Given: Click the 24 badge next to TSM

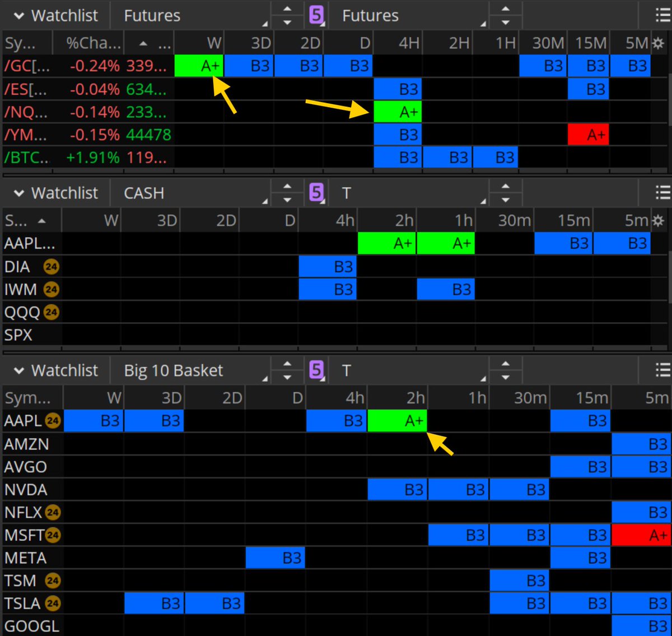Looking at the screenshot, I should point(53,581).
